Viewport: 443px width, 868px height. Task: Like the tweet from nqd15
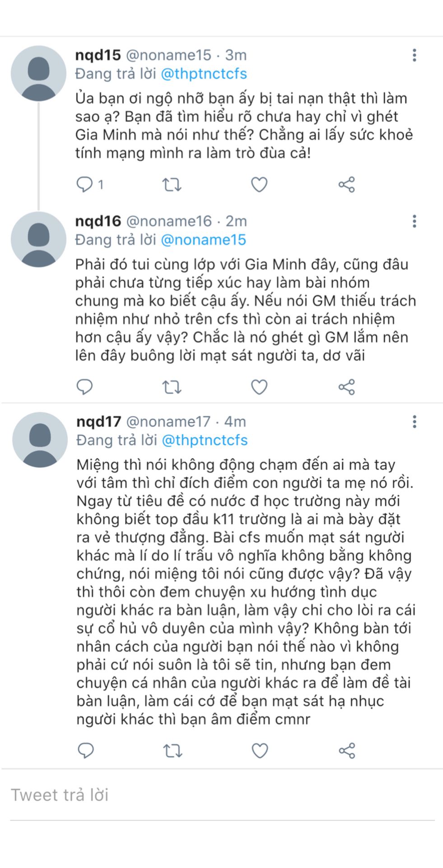[259, 184]
